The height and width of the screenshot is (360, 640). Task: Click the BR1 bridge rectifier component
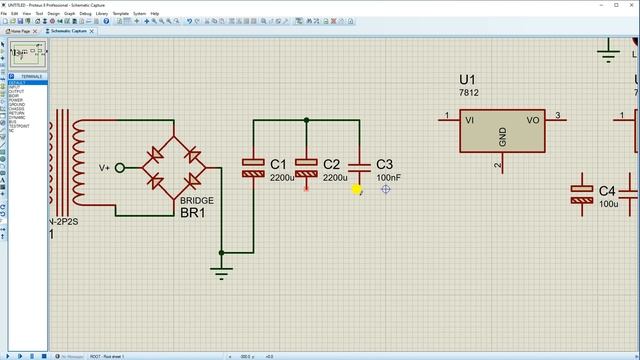tap(174, 168)
